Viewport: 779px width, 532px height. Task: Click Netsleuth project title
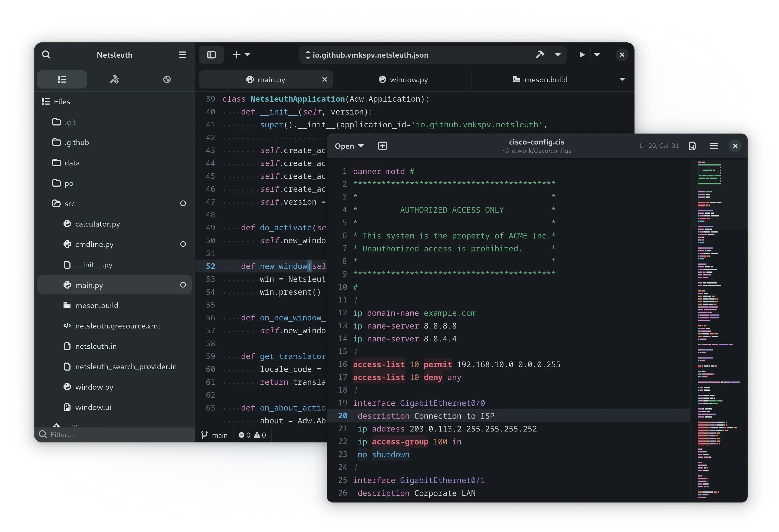tap(115, 55)
